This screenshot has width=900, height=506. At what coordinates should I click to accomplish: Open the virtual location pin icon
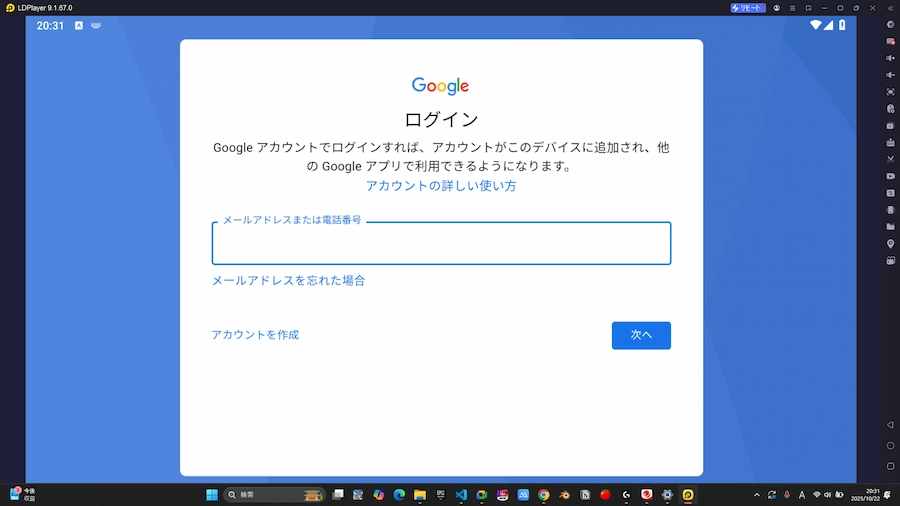click(x=890, y=244)
